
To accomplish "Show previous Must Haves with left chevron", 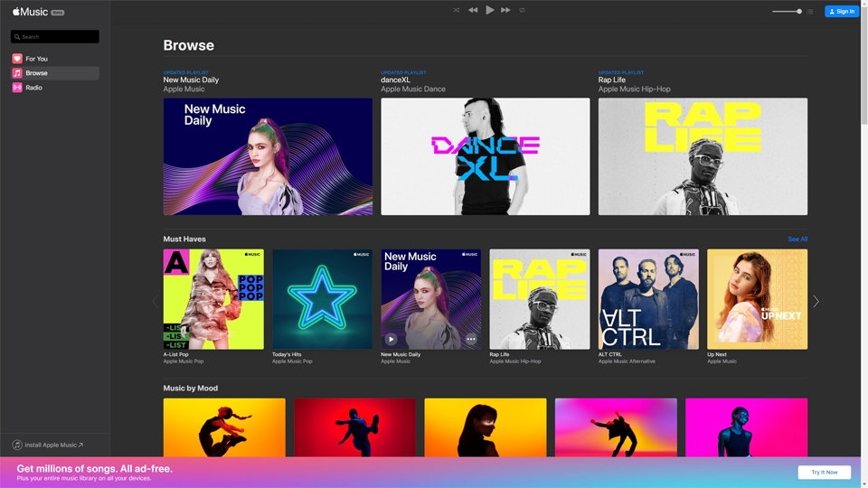I will (x=155, y=302).
